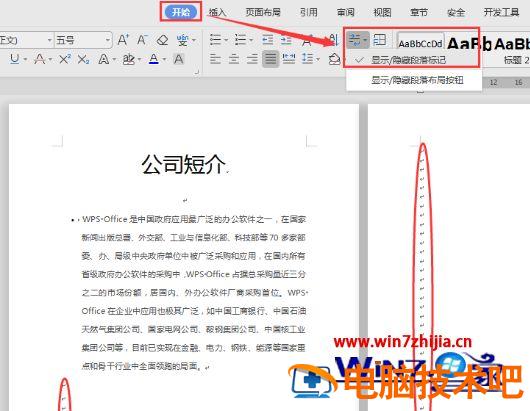The height and width of the screenshot is (411, 530).
Task: Collapse the paragraph marks dropdown arrow
Action: pos(366,40)
